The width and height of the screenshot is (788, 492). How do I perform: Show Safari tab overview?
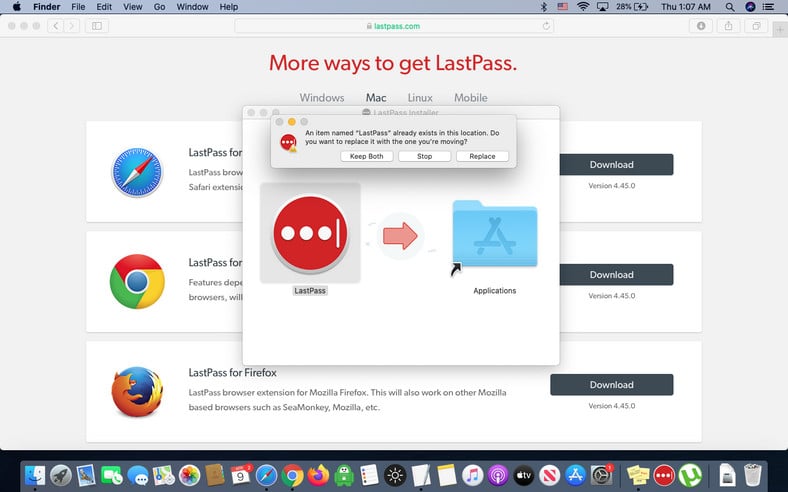pos(756,26)
